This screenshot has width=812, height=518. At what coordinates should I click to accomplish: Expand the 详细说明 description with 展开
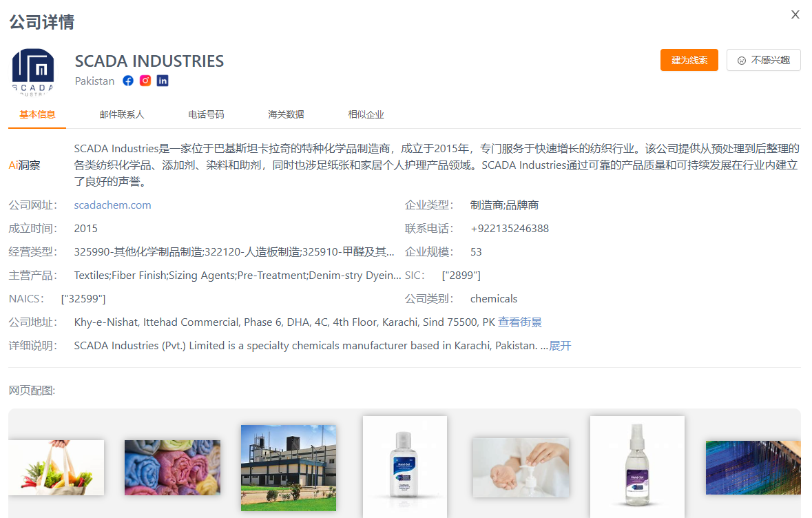pos(561,346)
